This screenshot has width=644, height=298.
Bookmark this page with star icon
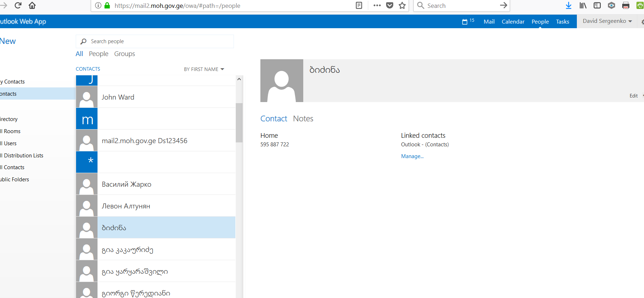[x=402, y=5]
